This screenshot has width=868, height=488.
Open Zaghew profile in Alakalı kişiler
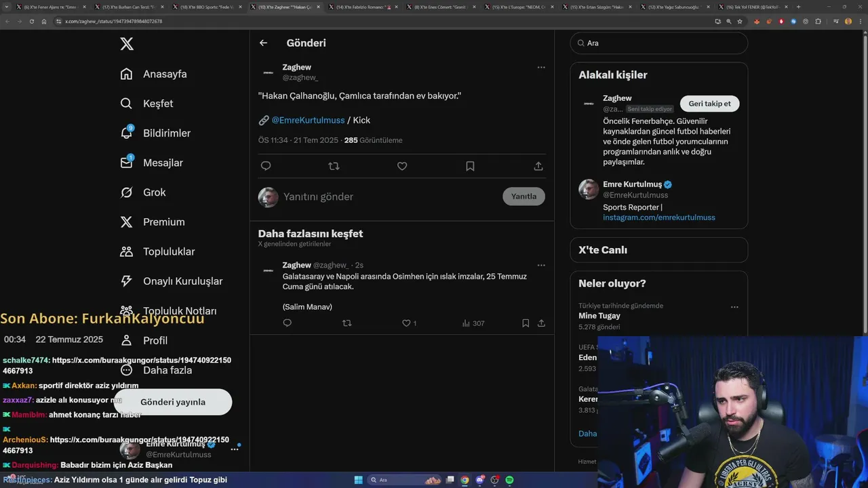pos(617,98)
